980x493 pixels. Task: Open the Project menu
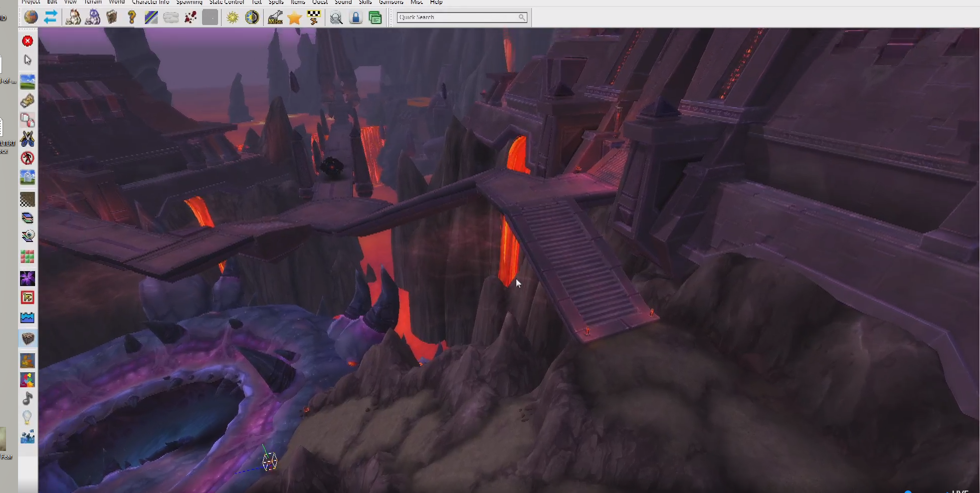click(31, 2)
